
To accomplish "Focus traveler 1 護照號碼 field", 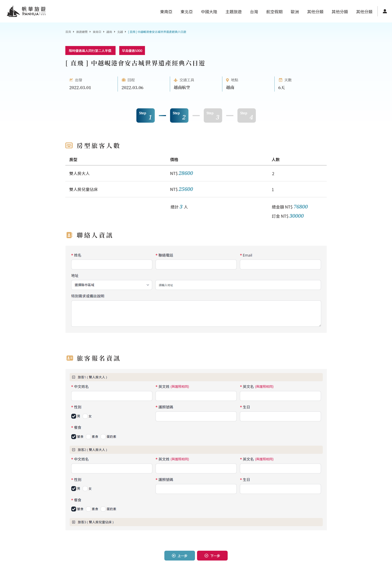I will coord(196,416).
